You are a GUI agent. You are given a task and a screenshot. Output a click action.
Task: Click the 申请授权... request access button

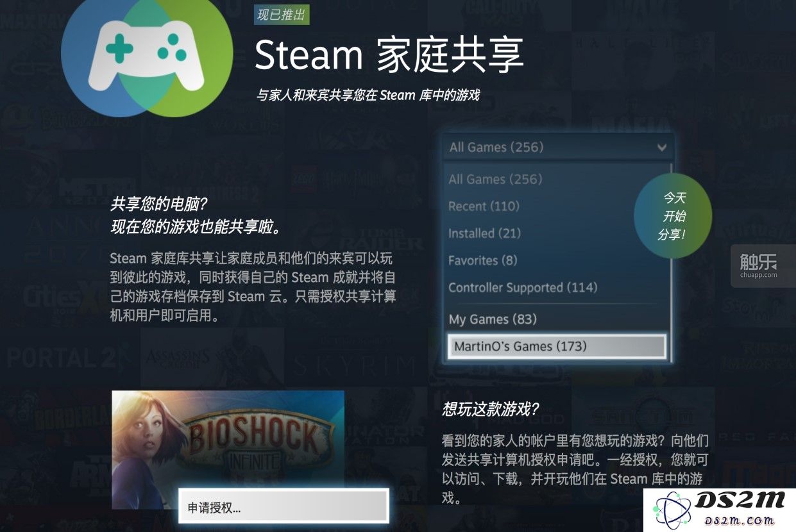click(284, 507)
